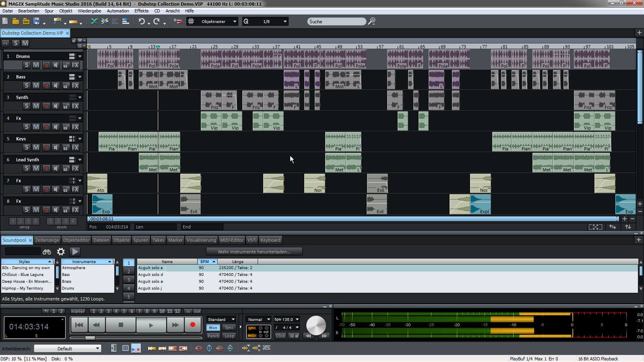Lock the Bass track with padlock icon

pos(65,85)
